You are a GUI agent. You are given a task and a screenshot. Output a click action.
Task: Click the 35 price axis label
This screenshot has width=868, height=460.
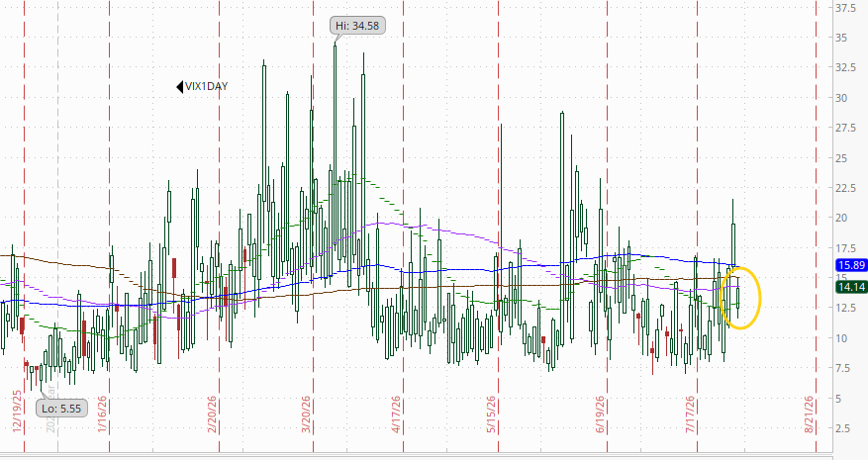coord(841,38)
